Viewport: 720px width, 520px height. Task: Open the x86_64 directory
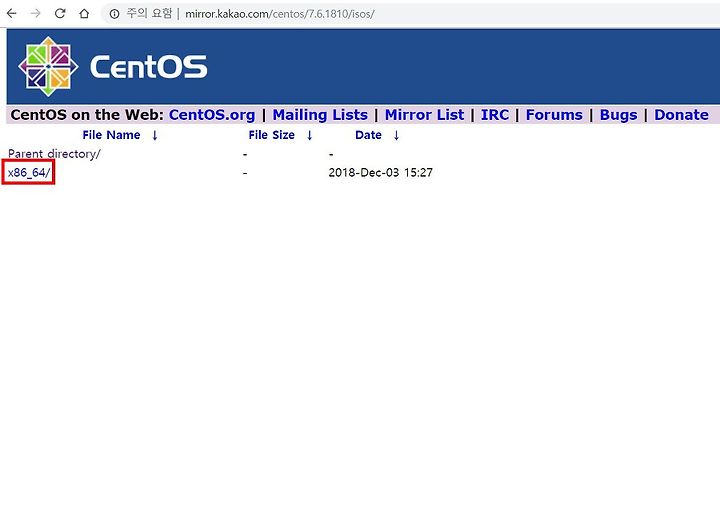coord(28,173)
